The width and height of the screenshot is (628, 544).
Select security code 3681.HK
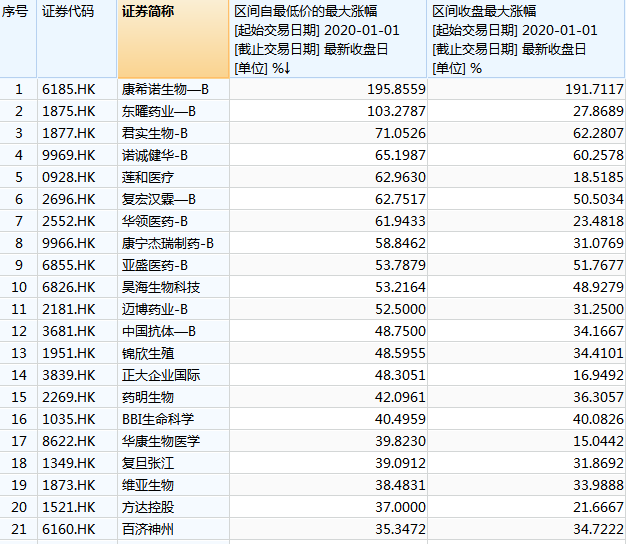point(69,331)
